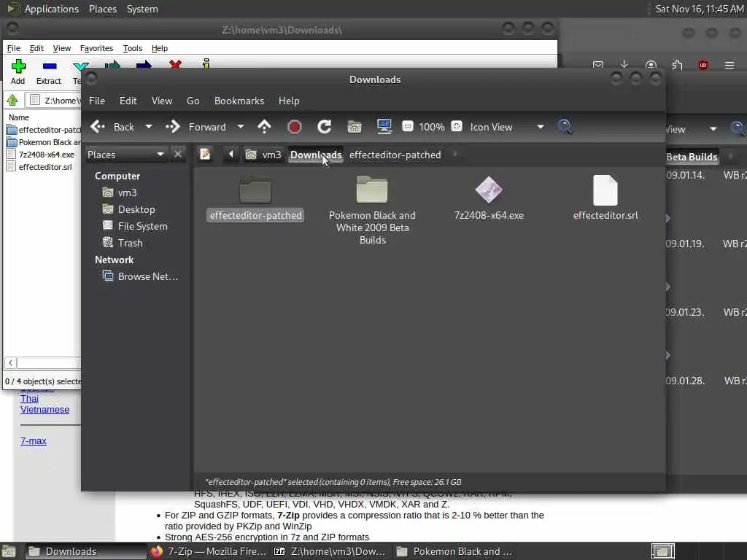747x560 pixels.
Task: Zoom out with the minus icon
Action: point(407,126)
